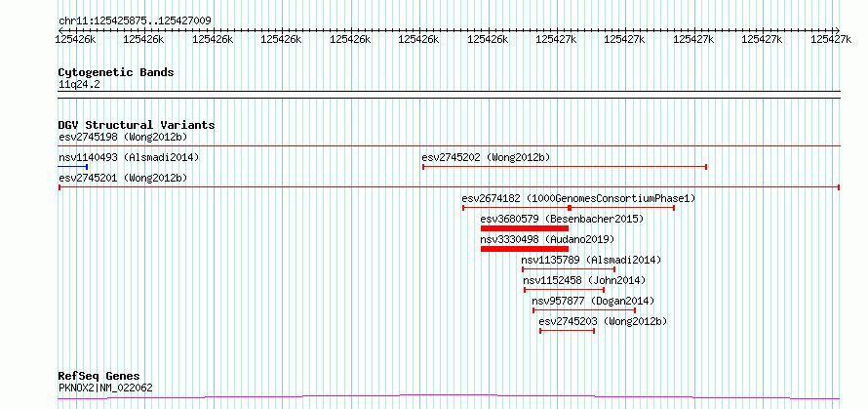Select the Cytogenetic Bands track title

pyautogui.click(x=116, y=72)
